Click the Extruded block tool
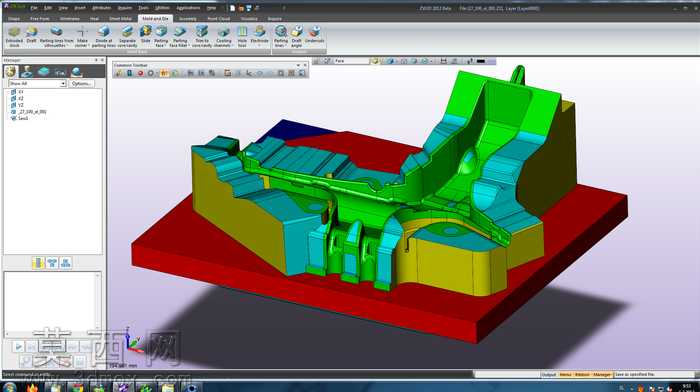The height and width of the screenshot is (392, 700). pyautogui.click(x=14, y=36)
